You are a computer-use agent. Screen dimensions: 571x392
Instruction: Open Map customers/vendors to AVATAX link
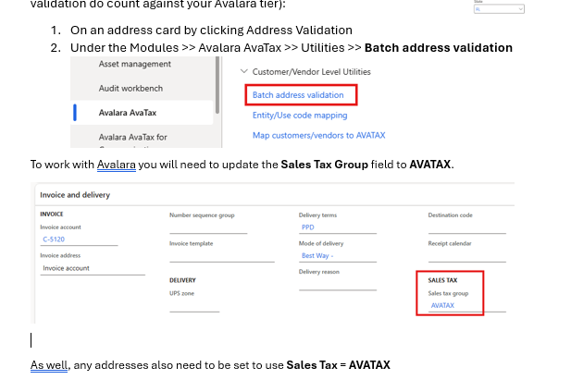(x=318, y=135)
